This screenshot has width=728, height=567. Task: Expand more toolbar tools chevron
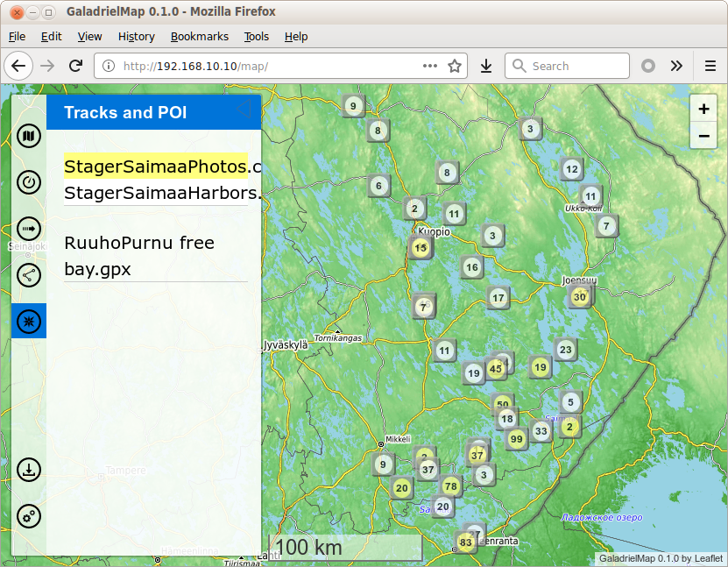tap(676, 66)
